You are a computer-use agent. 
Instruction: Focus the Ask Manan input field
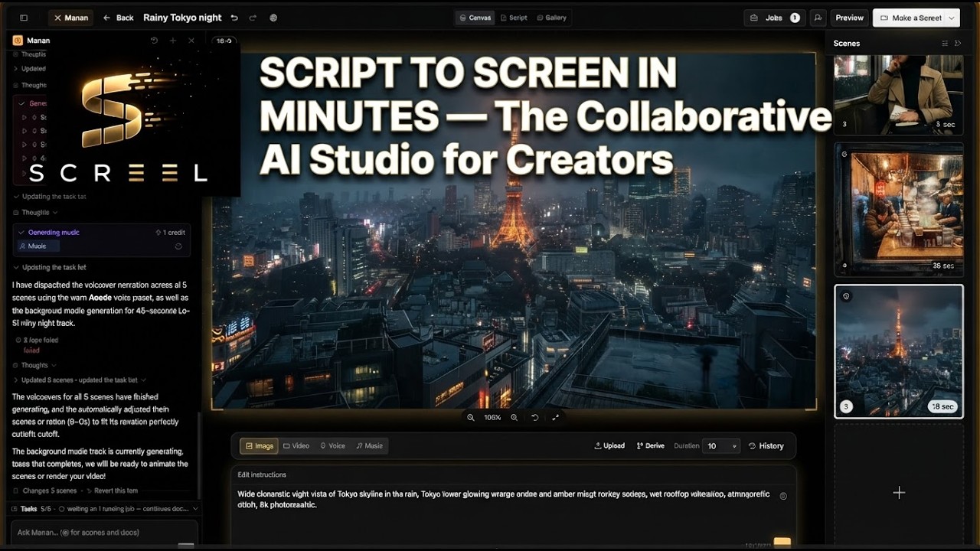(x=105, y=533)
